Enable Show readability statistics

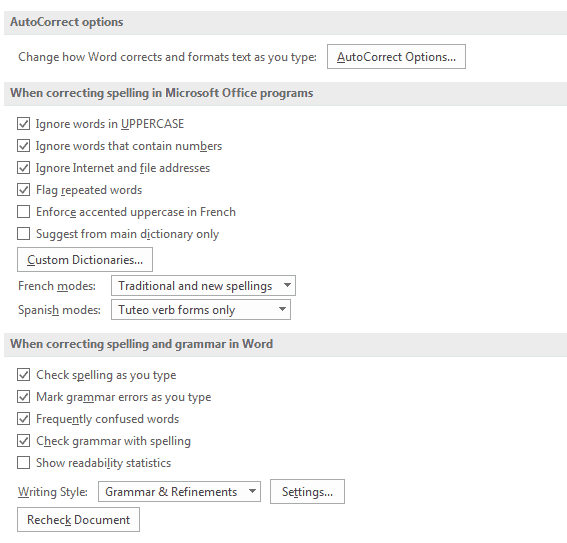(x=24, y=462)
